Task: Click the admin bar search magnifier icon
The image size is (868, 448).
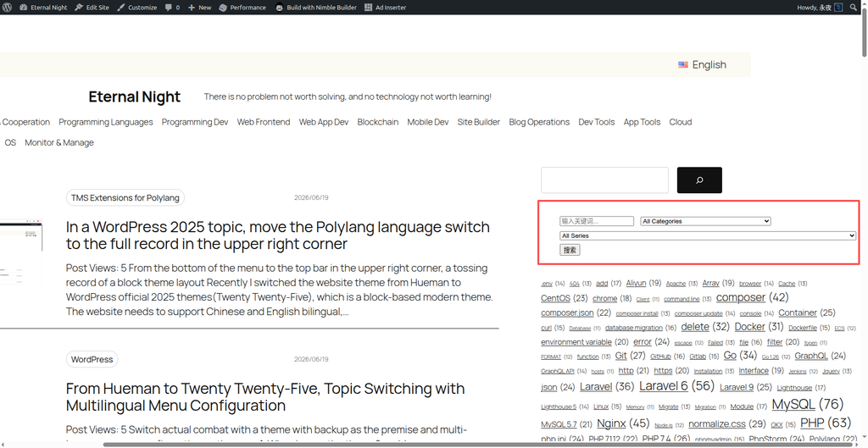Action: (853, 7)
